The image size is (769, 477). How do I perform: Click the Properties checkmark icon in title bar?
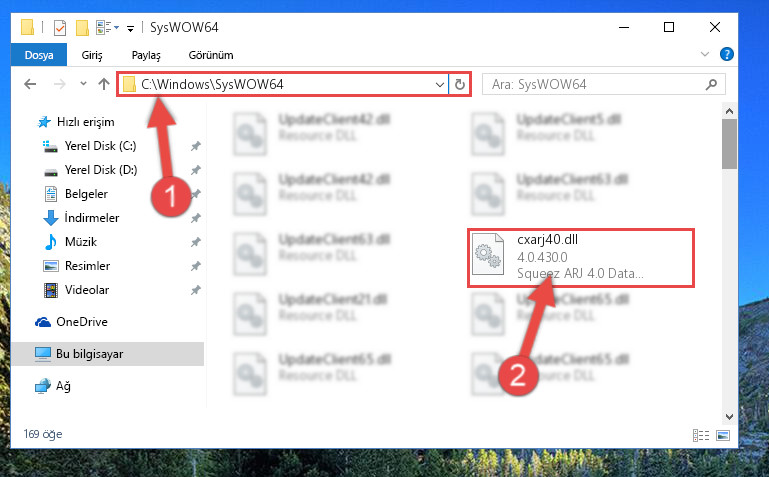(x=60, y=27)
